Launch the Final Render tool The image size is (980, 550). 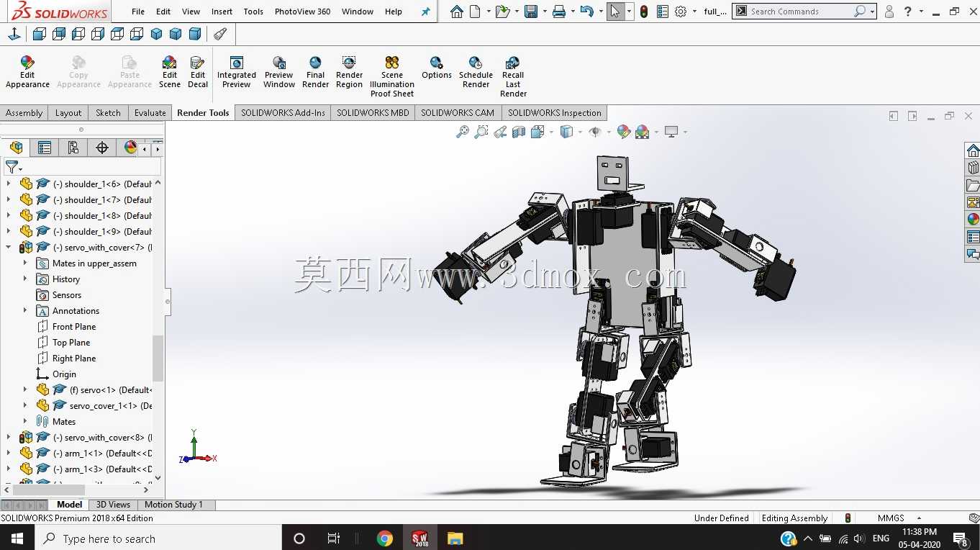pyautogui.click(x=315, y=72)
